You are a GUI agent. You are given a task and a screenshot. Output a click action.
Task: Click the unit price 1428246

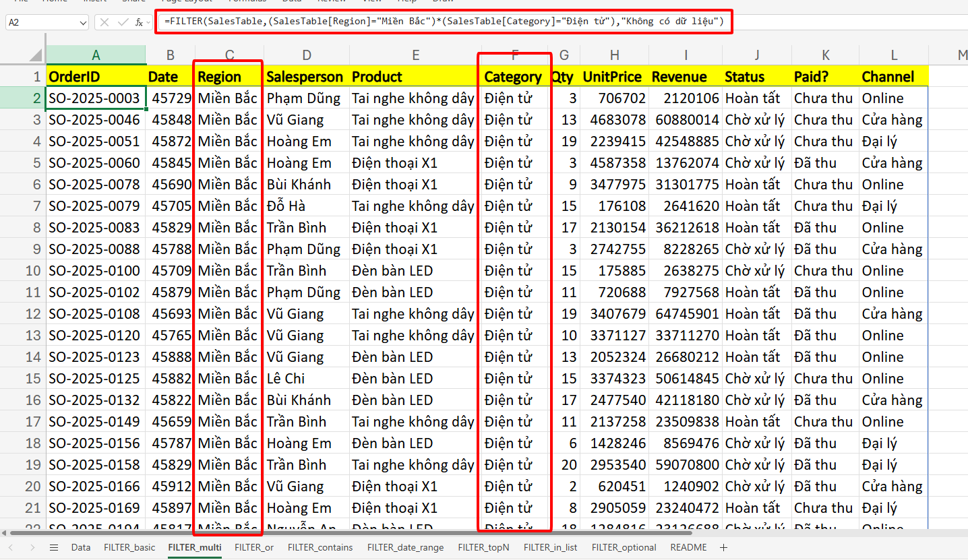(614, 443)
